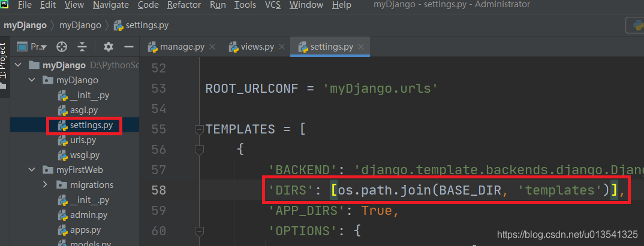The image size is (644, 246).
Task: Open the Help menu
Action: [341, 5]
